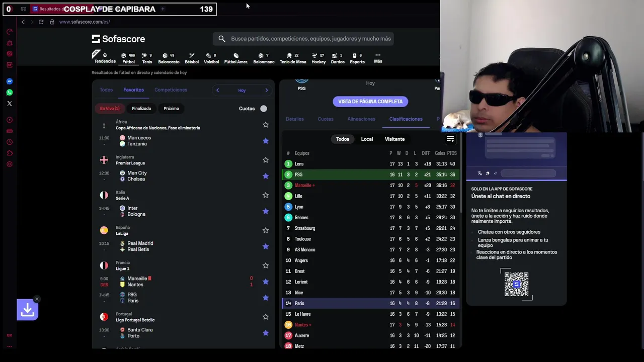Screen dimensions: 644x362
Task: Open the Más sports menu
Action: click(x=378, y=58)
